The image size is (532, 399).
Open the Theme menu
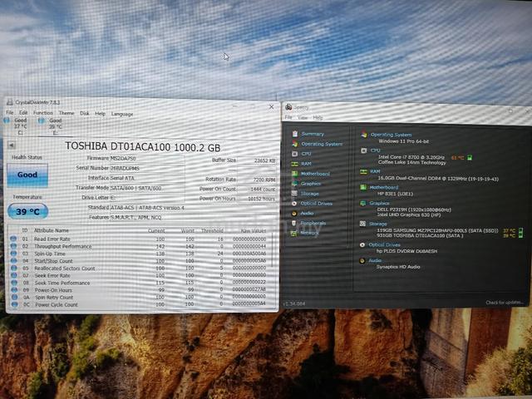[x=66, y=113]
